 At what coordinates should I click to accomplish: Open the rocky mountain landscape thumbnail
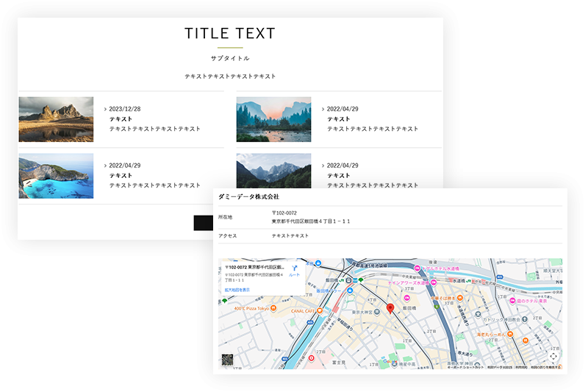point(56,119)
